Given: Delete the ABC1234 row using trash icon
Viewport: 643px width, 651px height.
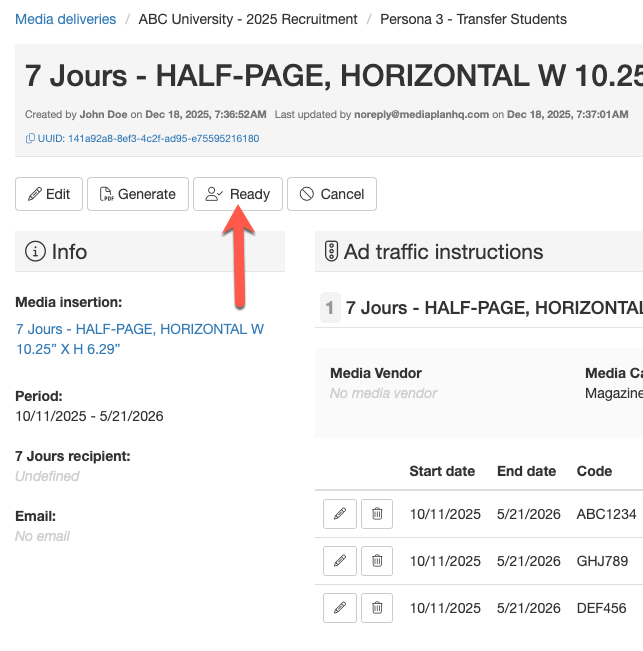Looking at the screenshot, I should tap(377, 514).
